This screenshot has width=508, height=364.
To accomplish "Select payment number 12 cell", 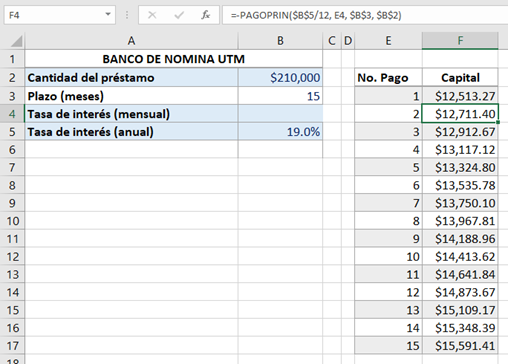I will click(x=388, y=292).
